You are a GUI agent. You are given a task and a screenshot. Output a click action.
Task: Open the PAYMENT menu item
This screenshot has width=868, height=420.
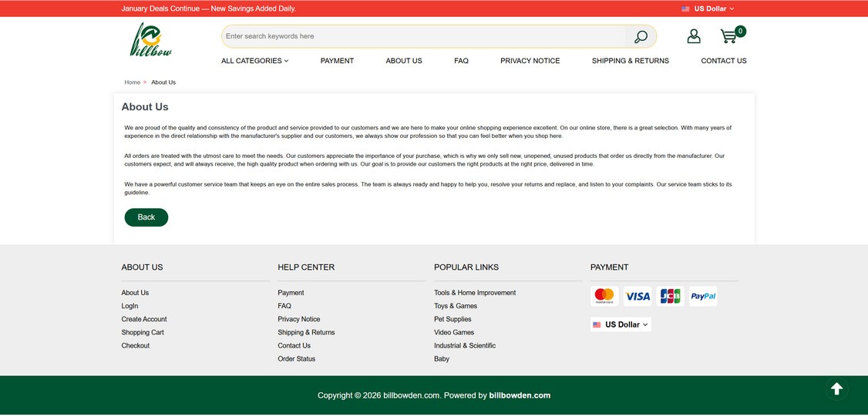(x=337, y=61)
